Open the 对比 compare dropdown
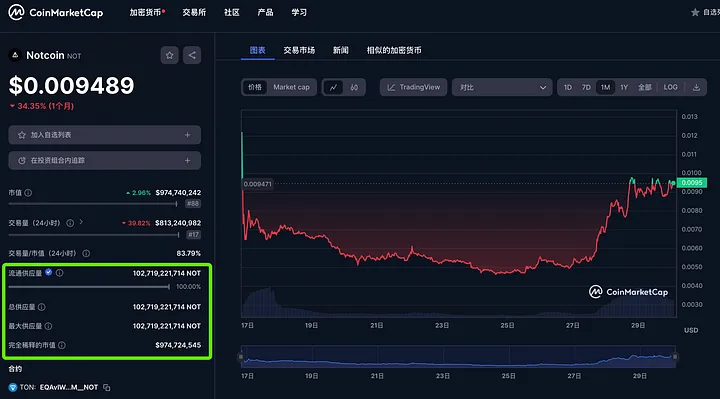 (x=502, y=87)
